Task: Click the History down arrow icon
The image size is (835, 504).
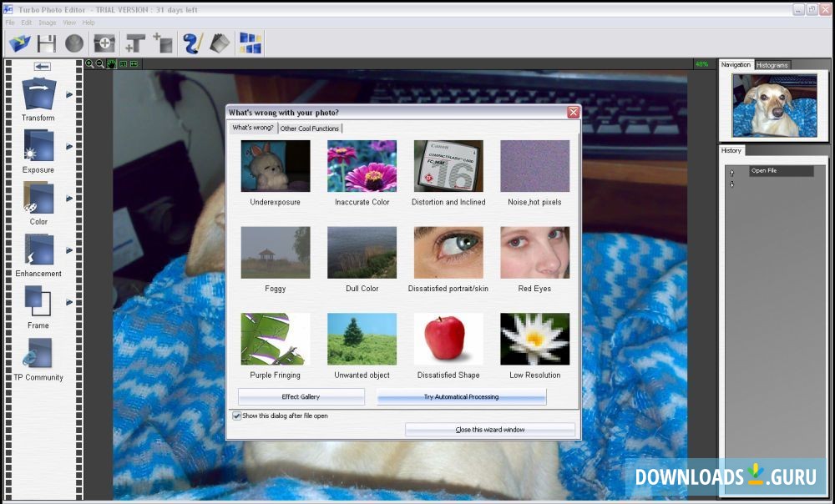Action: point(731,184)
